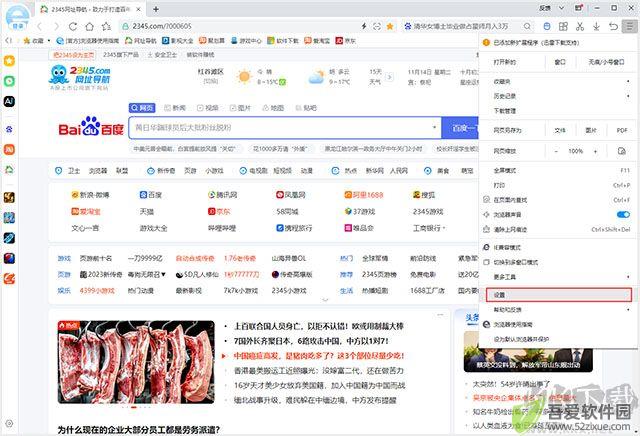
Task: Click the orange square icon under the Baidu paw
Action: [x=9, y=149]
